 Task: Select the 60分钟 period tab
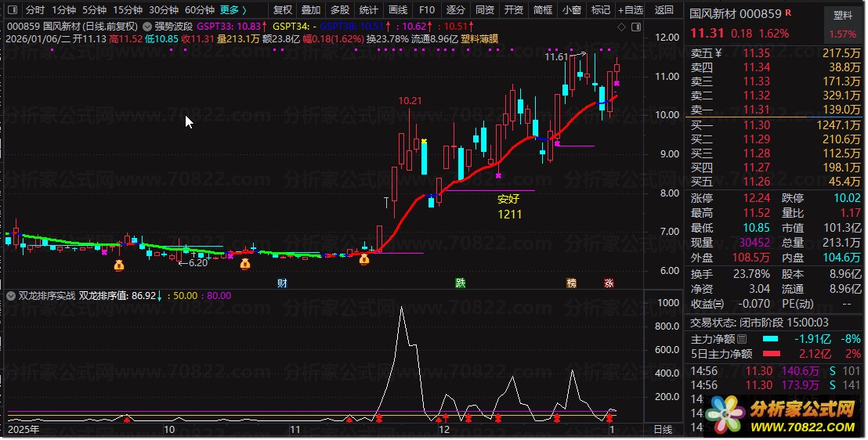199,10
